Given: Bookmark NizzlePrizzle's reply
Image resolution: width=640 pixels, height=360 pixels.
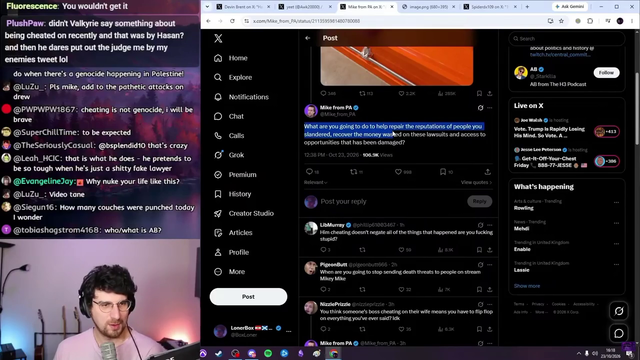Looking at the screenshot, I should (x=479, y=329).
